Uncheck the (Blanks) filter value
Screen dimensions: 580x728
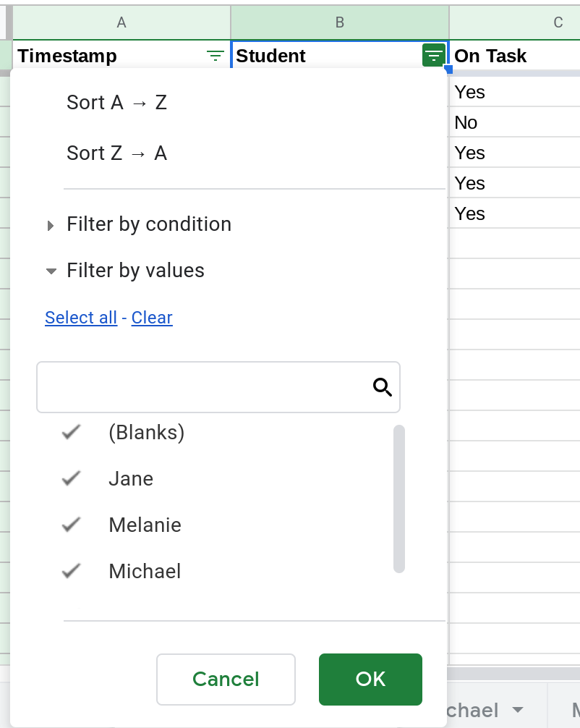coord(70,432)
